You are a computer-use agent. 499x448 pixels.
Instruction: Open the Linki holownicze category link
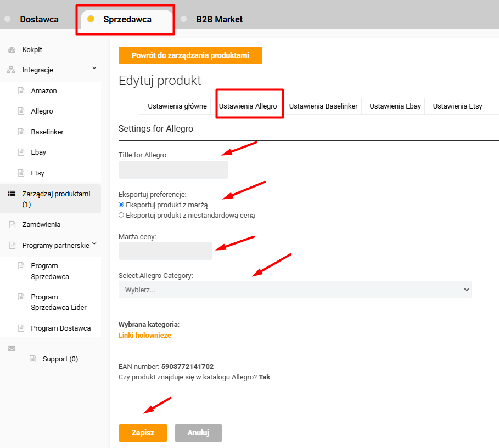pyautogui.click(x=145, y=335)
